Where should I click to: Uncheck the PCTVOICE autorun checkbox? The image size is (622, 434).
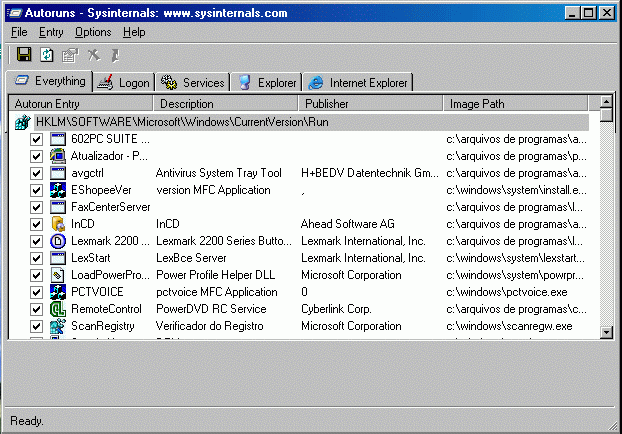point(36,292)
